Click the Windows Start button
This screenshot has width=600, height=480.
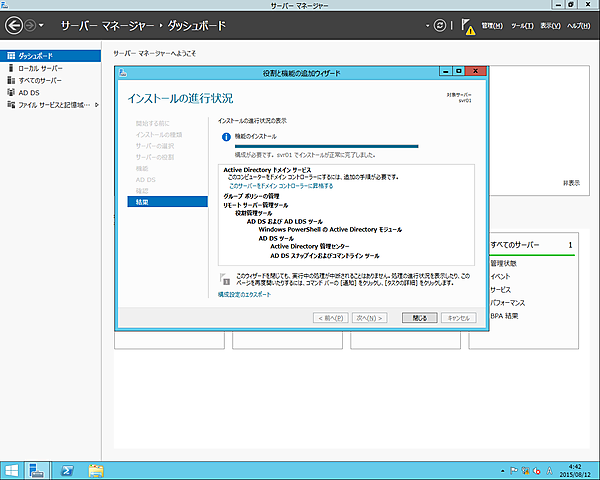coord(12,469)
